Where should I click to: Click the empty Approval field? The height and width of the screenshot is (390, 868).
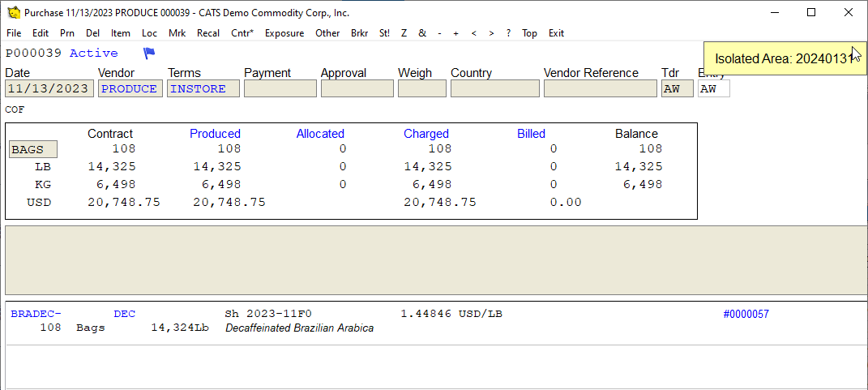point(357,88)
